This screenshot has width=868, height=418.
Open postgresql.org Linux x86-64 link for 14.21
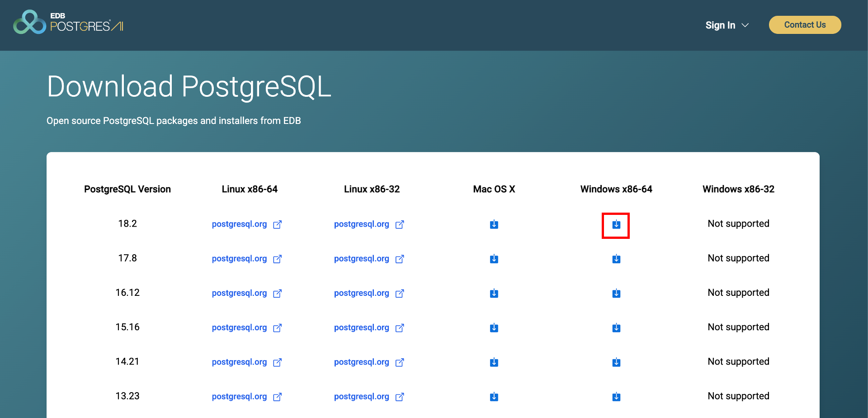click(247, 362)
